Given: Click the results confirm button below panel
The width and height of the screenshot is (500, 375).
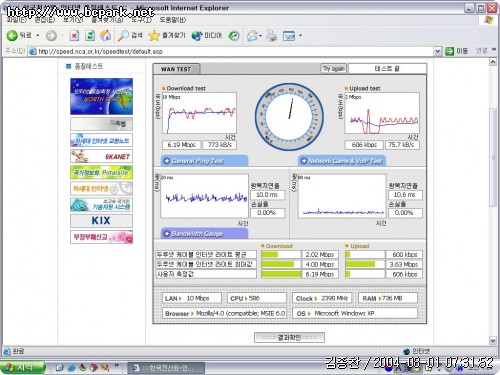Looking at the screenshot, I should pos(289,337).
